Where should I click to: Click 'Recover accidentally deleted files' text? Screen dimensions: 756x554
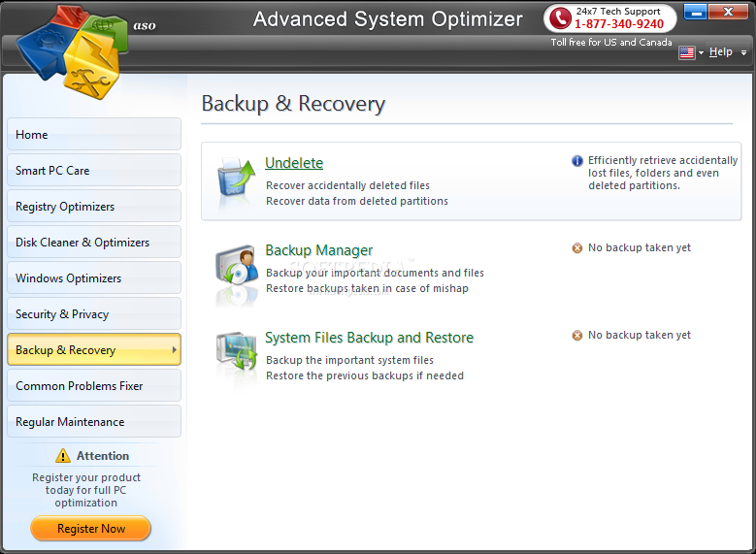pos(347,185)
